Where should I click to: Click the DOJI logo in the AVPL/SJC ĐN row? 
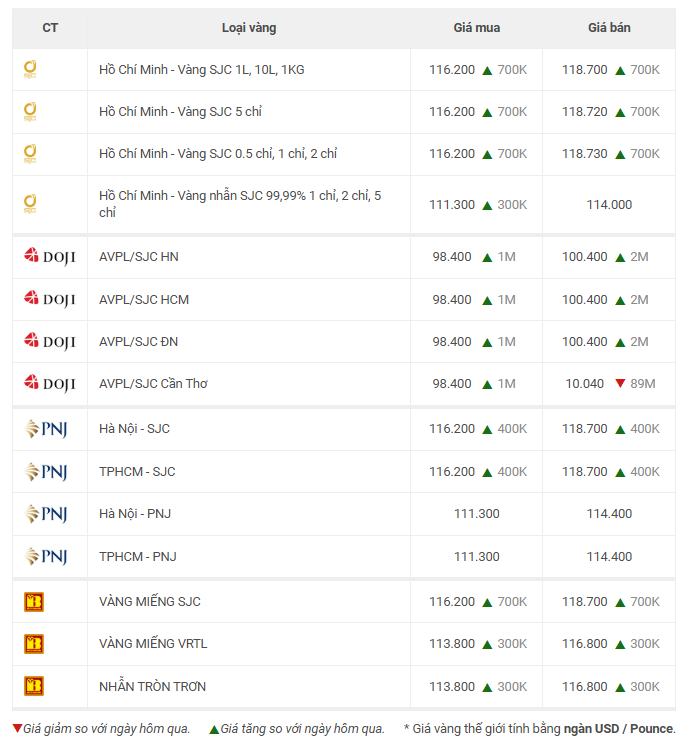coord(50,342)
